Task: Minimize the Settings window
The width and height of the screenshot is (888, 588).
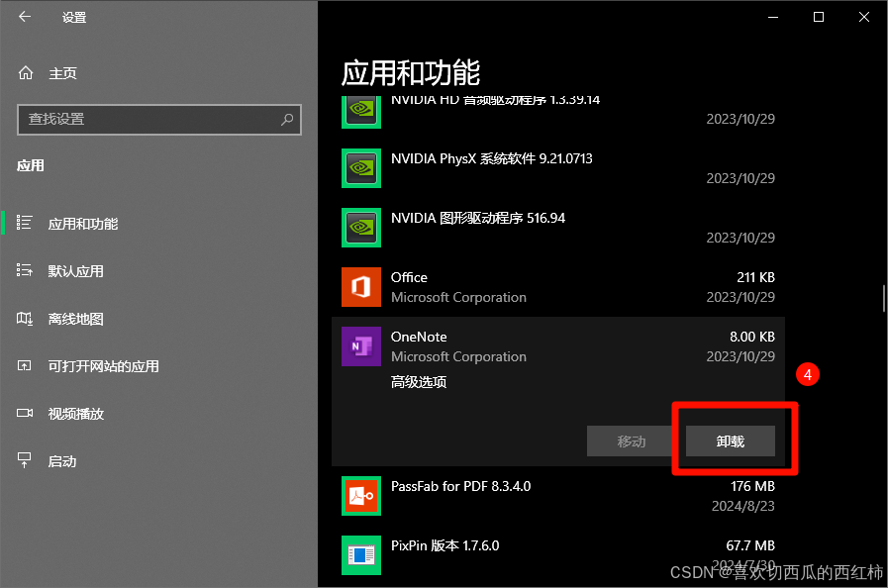Action: (773, 18)
